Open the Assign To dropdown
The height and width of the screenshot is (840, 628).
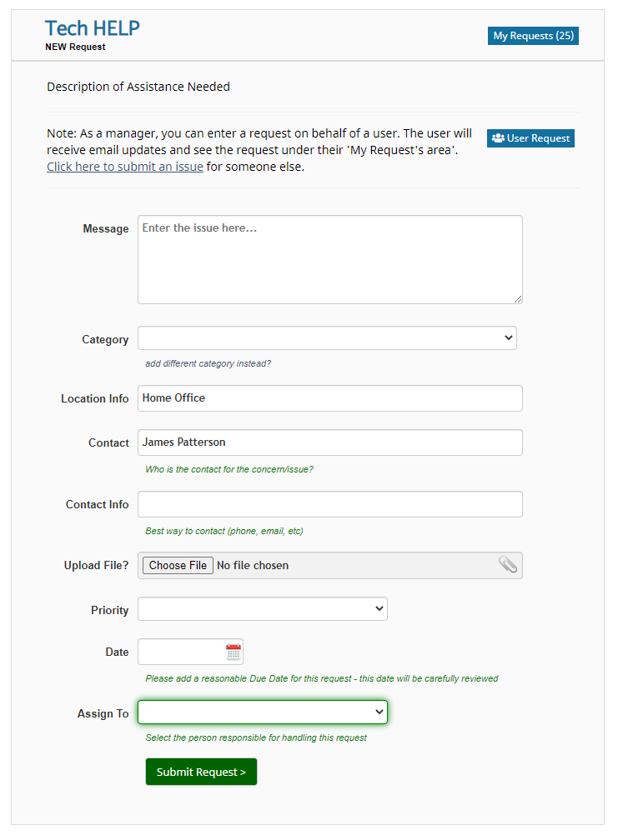click(x=262, y=712)
